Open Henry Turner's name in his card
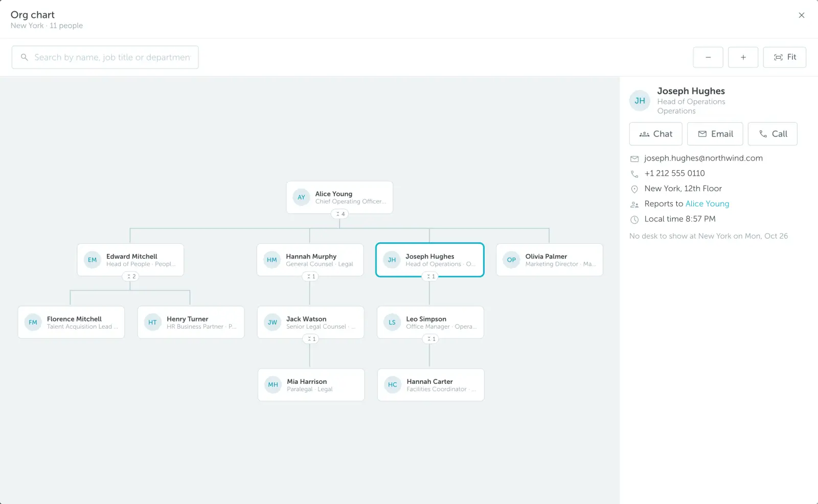 coord(187,319)
